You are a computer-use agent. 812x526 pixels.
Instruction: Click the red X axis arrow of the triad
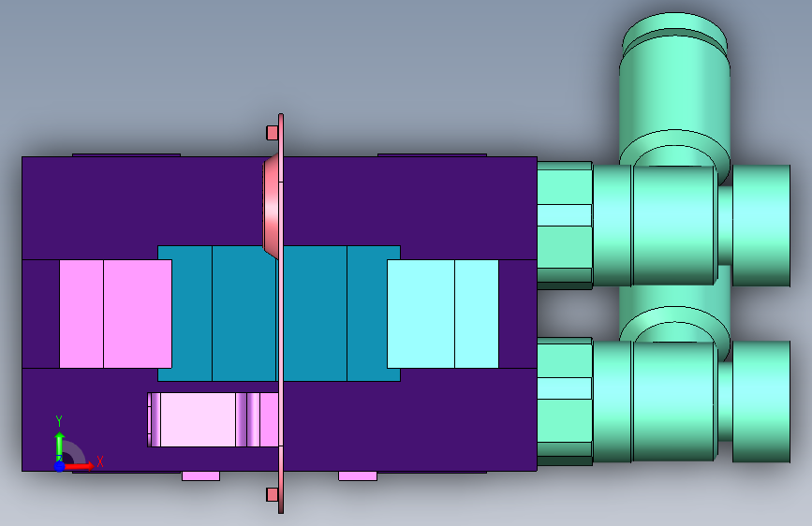tap(79, 466)
